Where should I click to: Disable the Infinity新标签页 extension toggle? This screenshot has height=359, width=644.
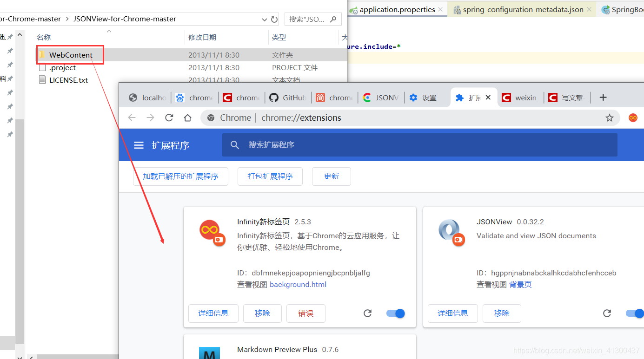[x=396, y=313]
